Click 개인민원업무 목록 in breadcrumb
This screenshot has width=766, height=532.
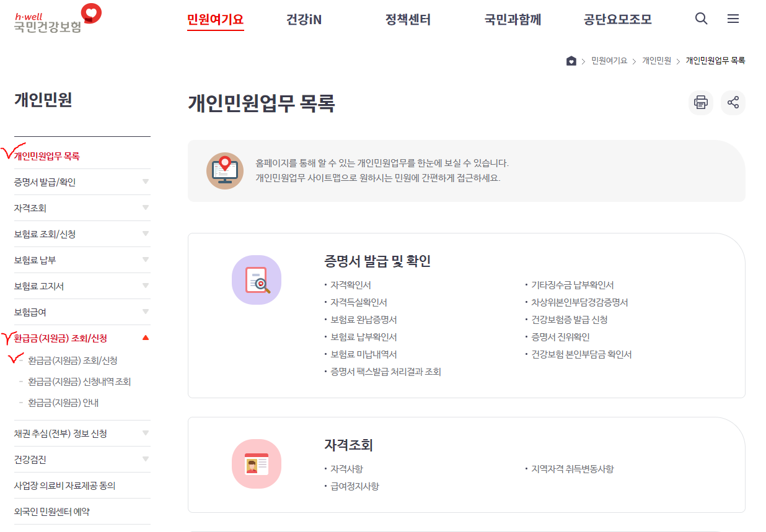[715, 61]
